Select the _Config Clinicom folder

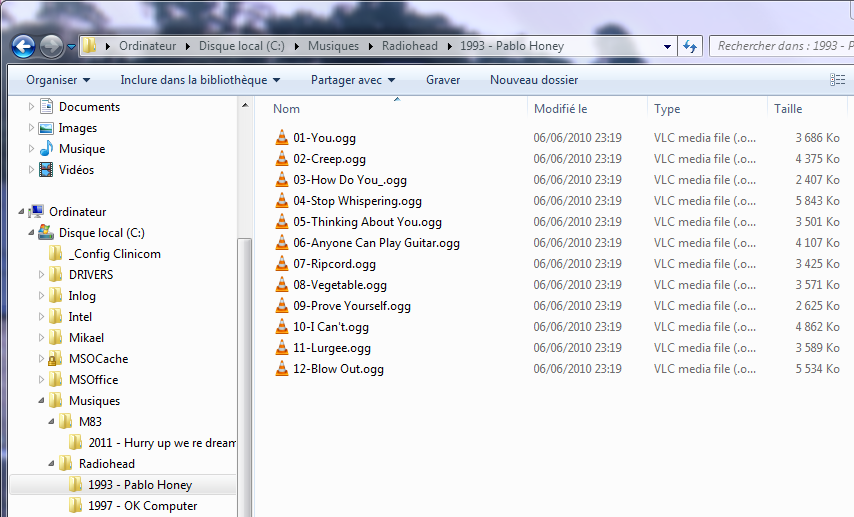[x=114, y=254]
